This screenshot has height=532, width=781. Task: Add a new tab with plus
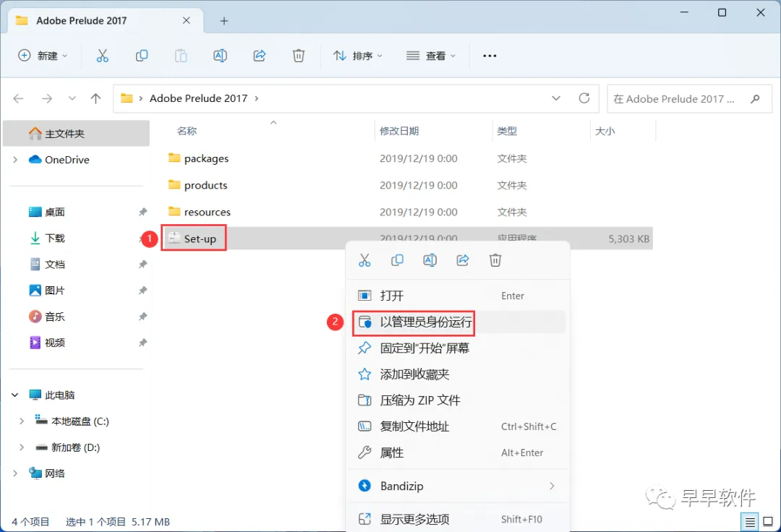(224, 21)
